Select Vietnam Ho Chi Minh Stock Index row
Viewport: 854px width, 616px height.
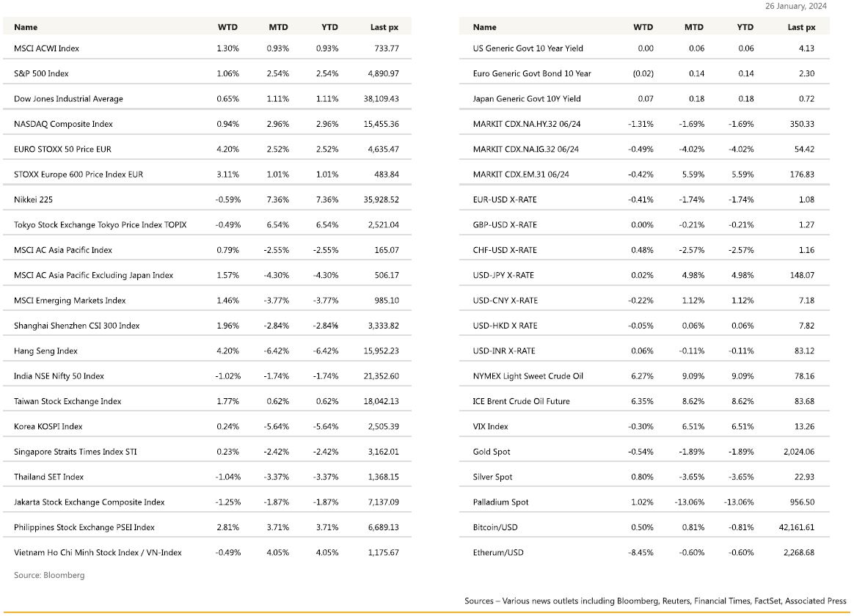pos(207,552)
